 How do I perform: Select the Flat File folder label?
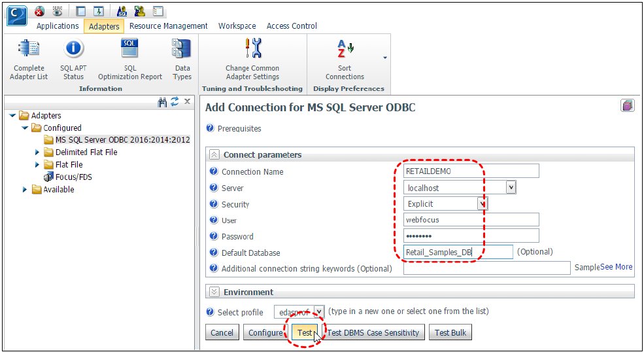[69, 164]
